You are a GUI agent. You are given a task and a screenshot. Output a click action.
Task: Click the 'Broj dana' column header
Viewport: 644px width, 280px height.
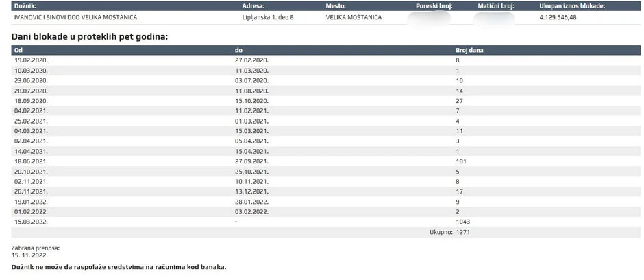(x=469, y=50)
